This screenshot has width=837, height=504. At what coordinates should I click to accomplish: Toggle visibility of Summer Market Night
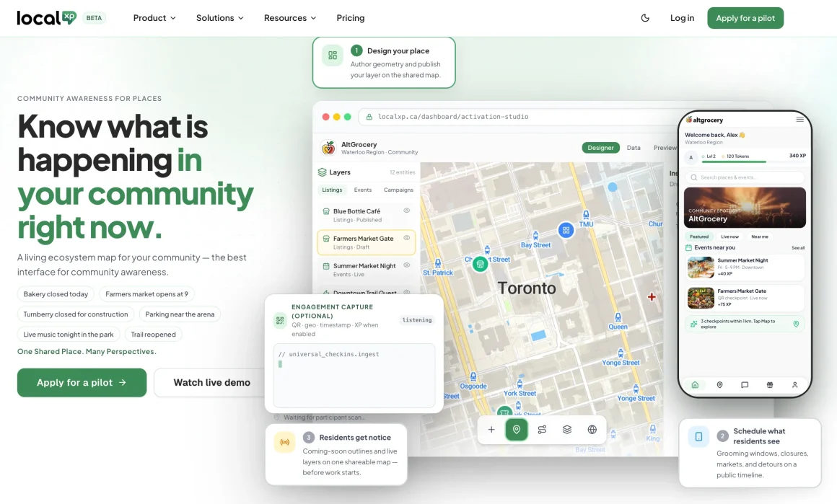coord(407,265)
